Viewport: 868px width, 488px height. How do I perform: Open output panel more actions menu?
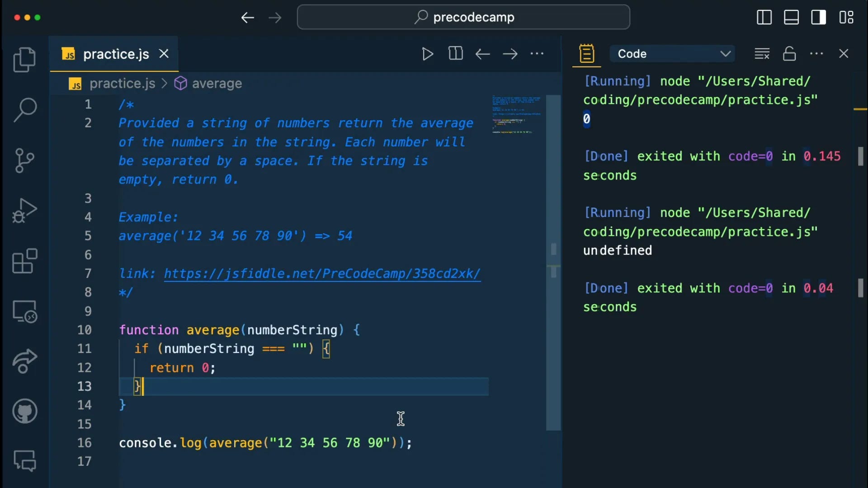pyautogui.click(x=816, y=54)
